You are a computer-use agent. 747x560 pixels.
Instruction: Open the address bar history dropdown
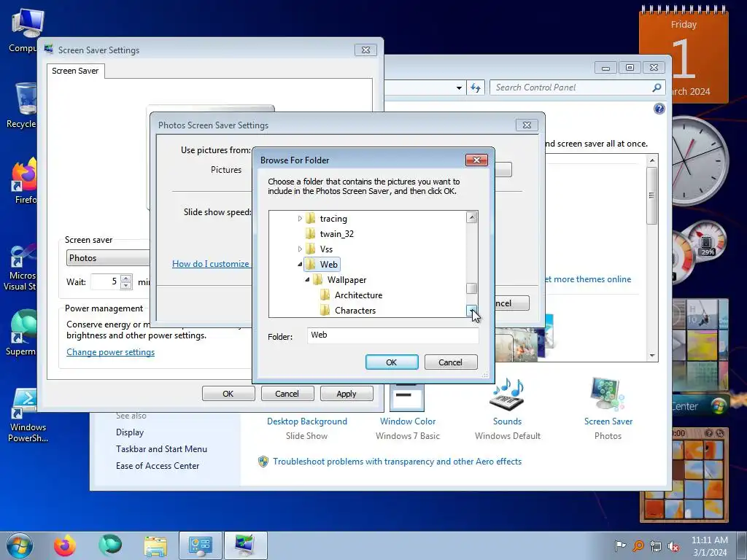pyautogui.click(x=459, y=87)
